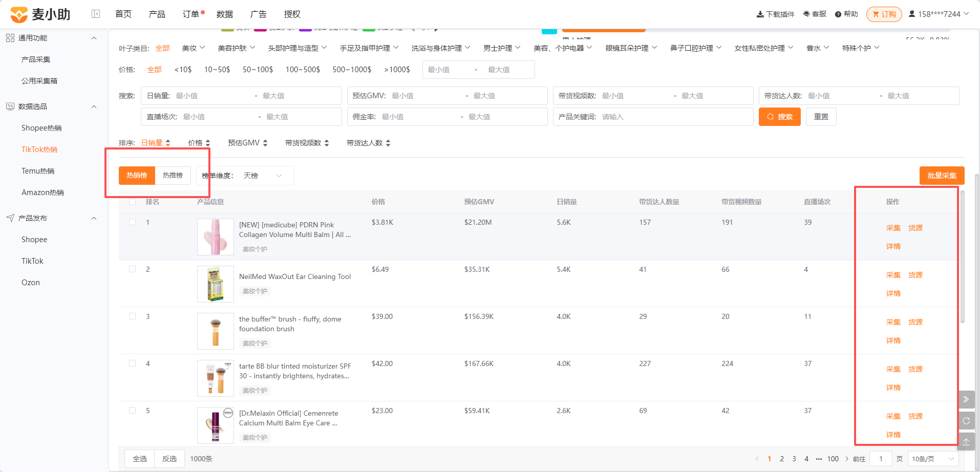This screenshot has height=472, width=980.
Task: Open the 帮助 help icon
Action: point(838,14)
